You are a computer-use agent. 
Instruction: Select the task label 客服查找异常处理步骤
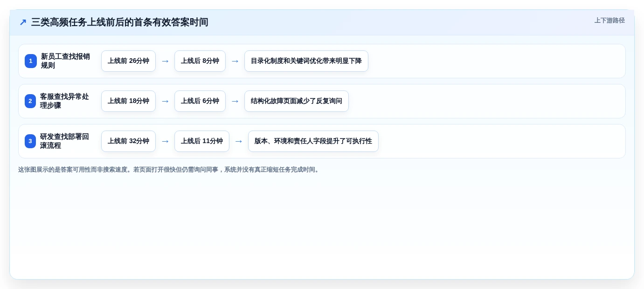pos(64,101)
